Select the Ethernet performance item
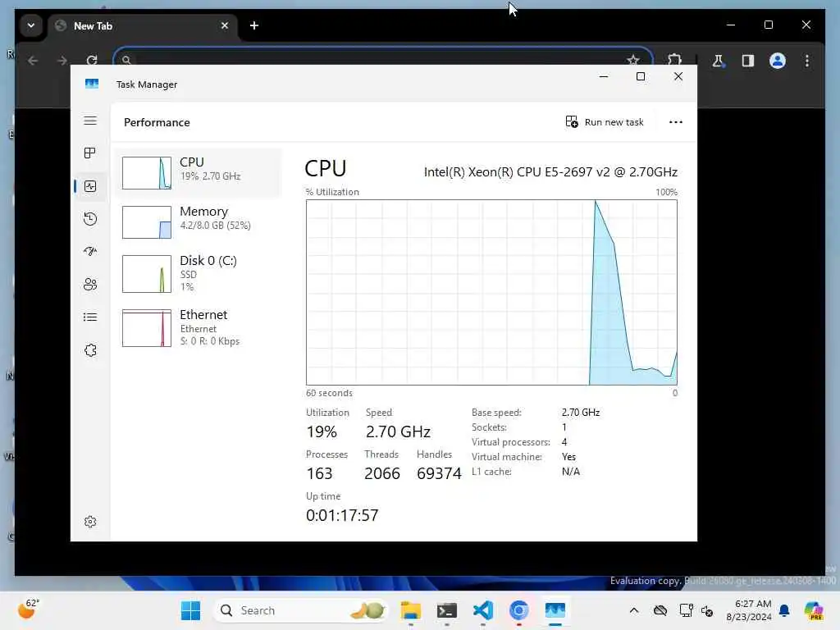Screen dimensions: 840x630 click(199, 328)
